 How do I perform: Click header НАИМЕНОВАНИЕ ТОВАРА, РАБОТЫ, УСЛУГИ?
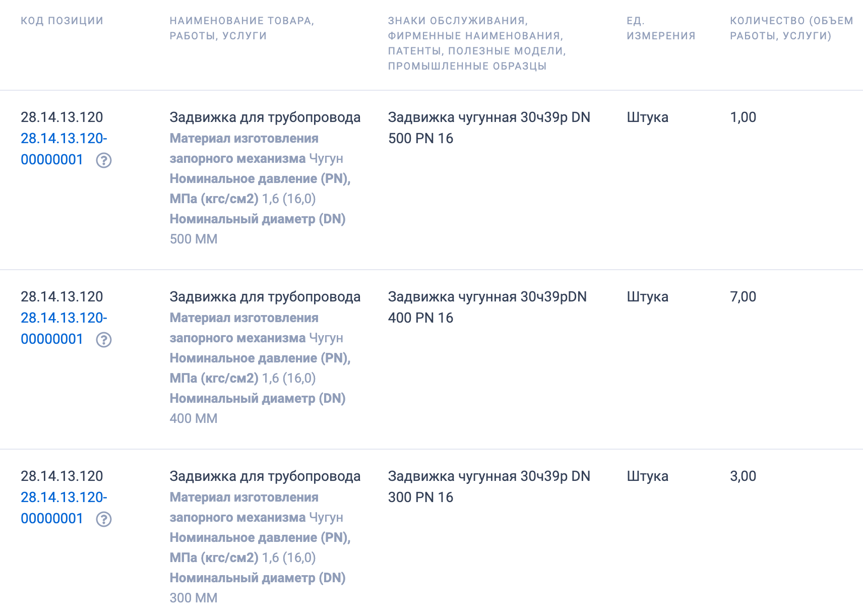[x=242, y=28]
